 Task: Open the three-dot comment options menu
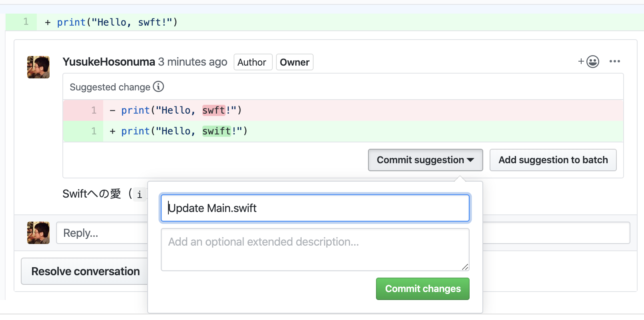(614, 62)
